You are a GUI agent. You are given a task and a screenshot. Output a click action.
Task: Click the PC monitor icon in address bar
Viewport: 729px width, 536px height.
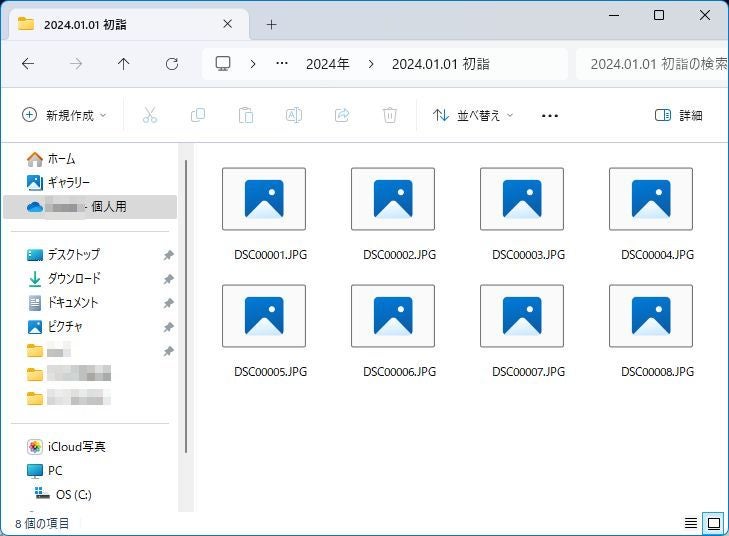pos(223,64)
